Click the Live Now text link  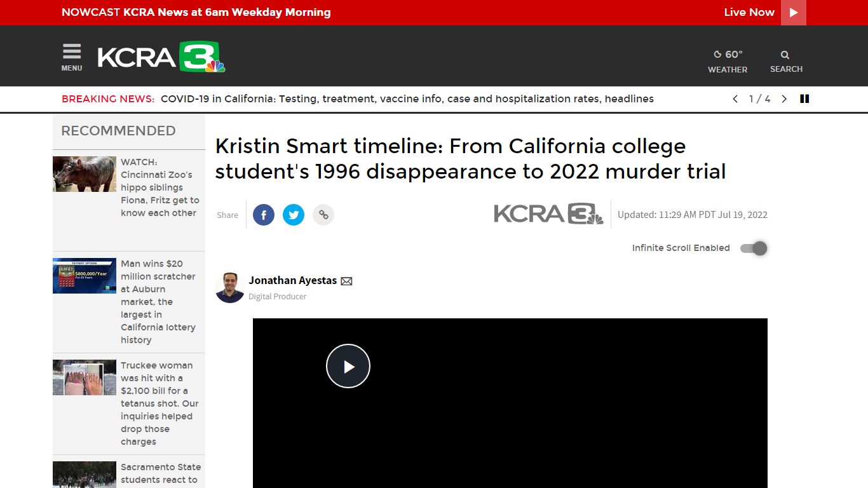click(x=749, y=12)
